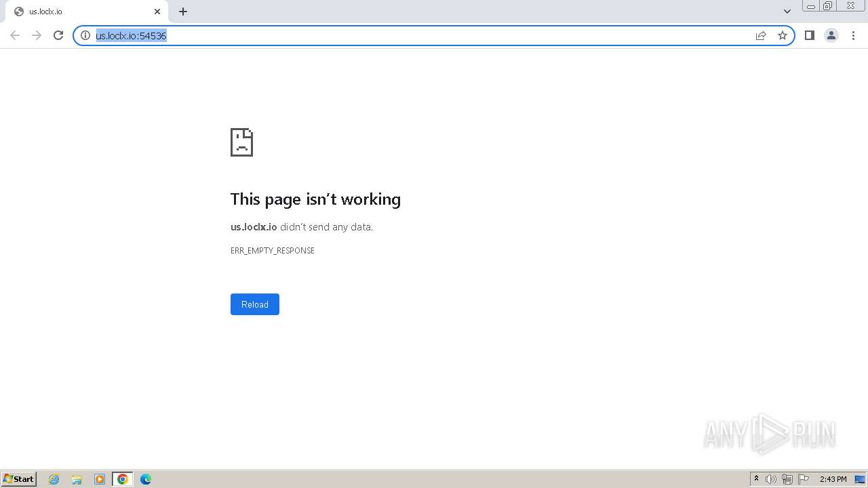
Task: Open File Explorer from taskbar
Action: (x=77, y=479)
